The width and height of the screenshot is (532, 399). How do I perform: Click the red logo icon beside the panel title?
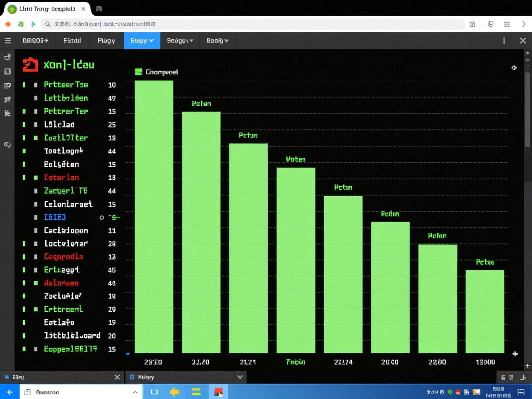pyautogui.click(x=30, y=65)
